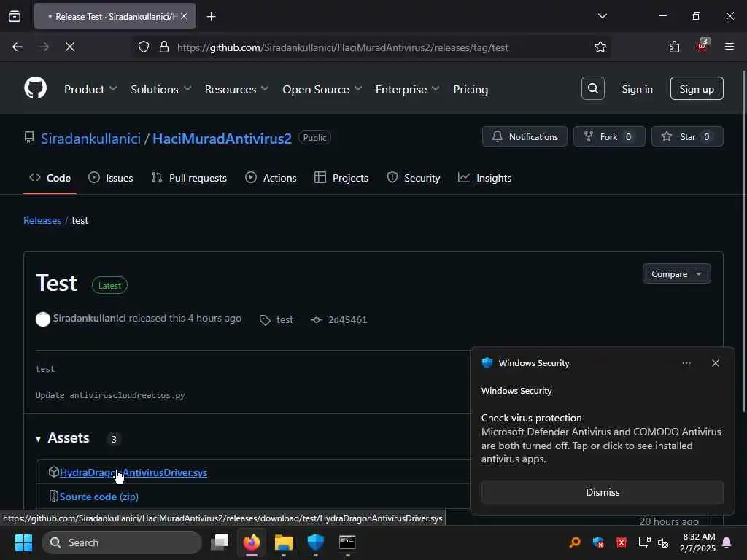Click the muted volume tray icon
The height and width of the screenshot is (560, 747).
click(x=662, y=542)
